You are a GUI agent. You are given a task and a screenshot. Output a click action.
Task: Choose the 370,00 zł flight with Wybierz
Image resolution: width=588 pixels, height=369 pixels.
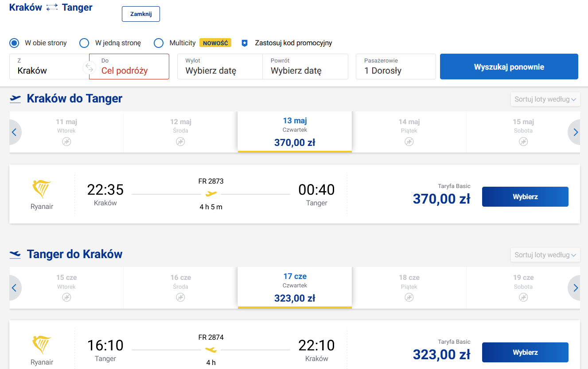click(x=525, y=196)
